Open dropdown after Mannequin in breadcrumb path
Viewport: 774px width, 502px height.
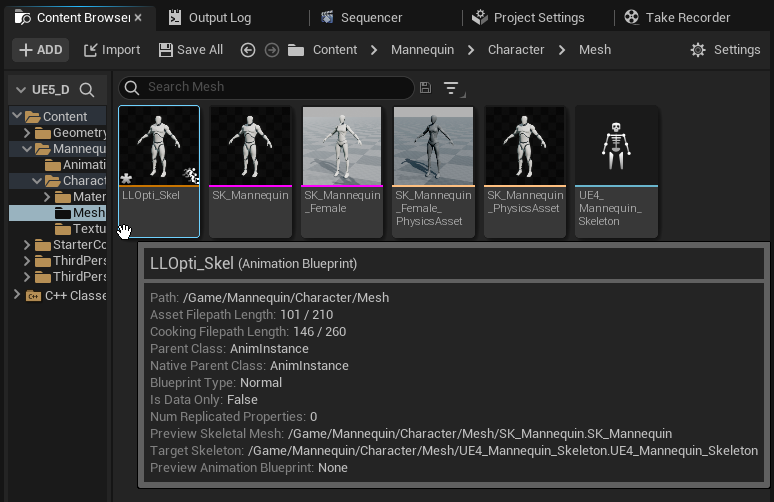click(469, 50)
